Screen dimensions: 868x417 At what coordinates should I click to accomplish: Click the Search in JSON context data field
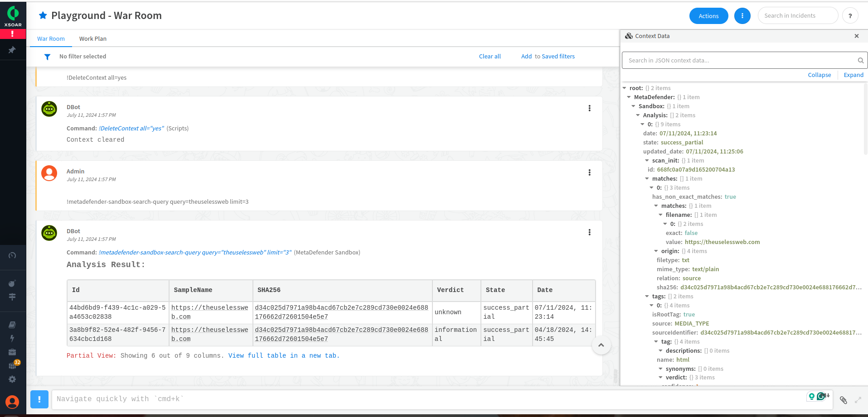[744, 60]
